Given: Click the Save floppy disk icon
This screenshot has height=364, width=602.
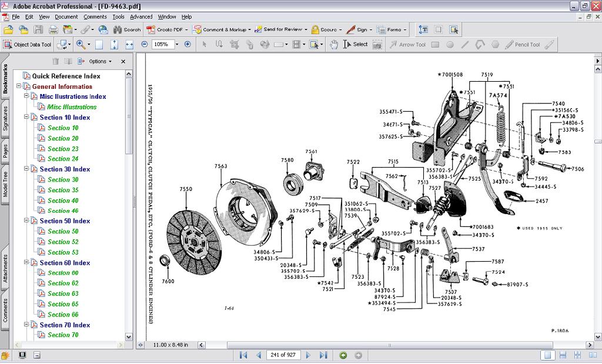Looking at the screenshot, I should [38, 29].
